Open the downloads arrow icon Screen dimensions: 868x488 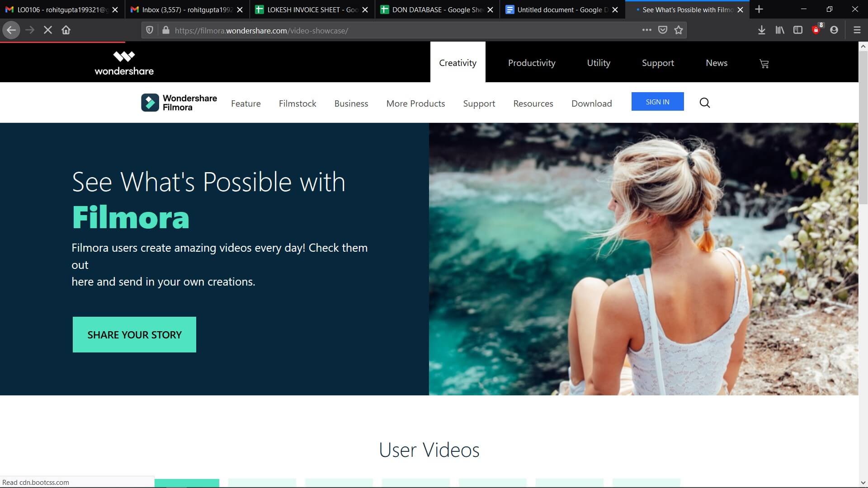point(761,30)
